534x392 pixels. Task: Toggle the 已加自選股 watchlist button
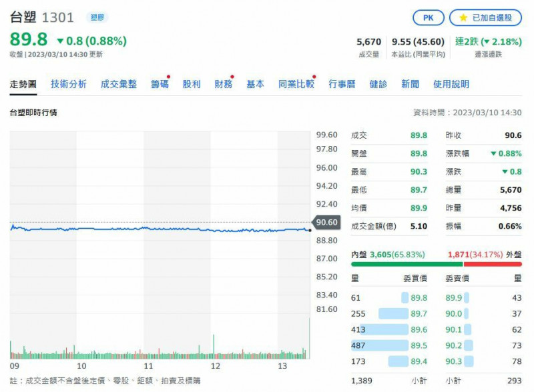(x=485, y=18)
